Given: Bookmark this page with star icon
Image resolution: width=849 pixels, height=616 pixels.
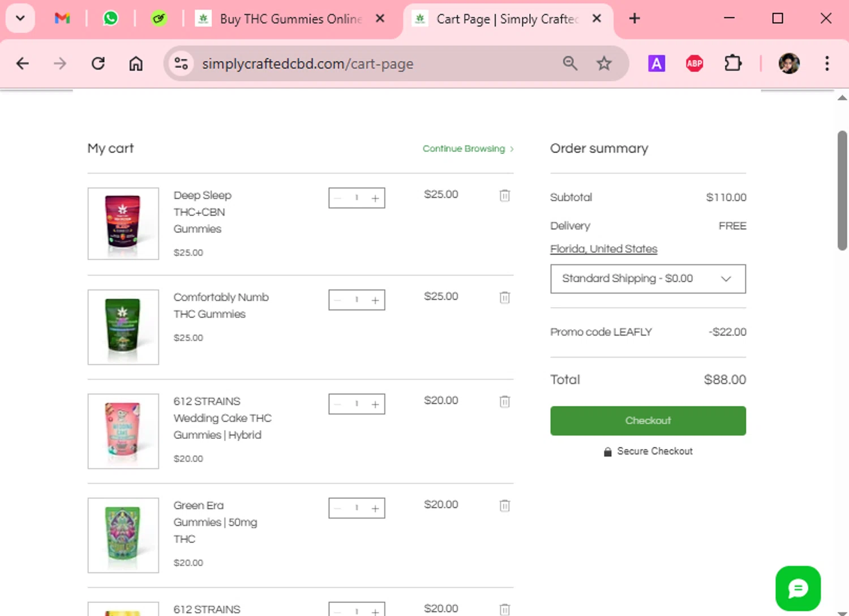Looking at the screenshot, I should click(604, 63).
